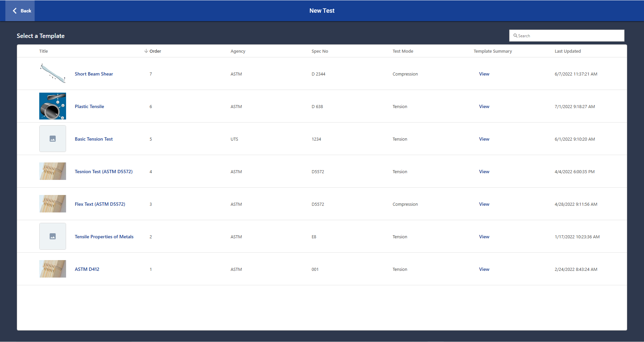Open the ASTM D412 template

coord(87,269)
